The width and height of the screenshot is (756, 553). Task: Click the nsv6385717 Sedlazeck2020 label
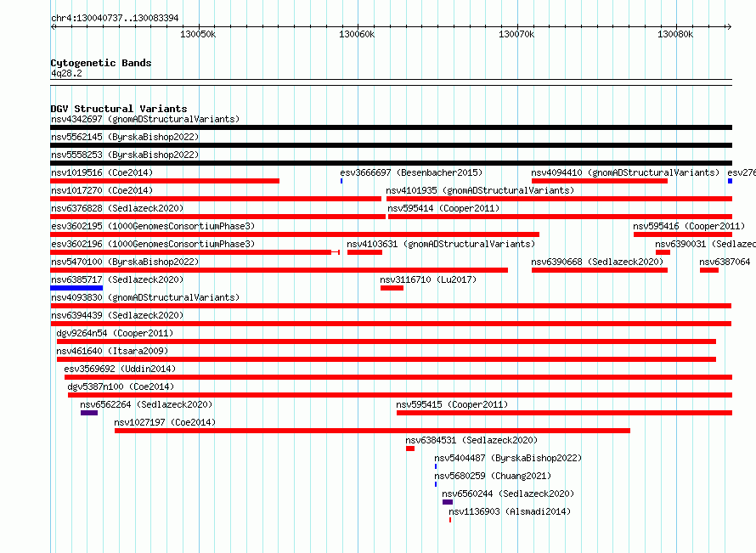(x=117, y=279)
